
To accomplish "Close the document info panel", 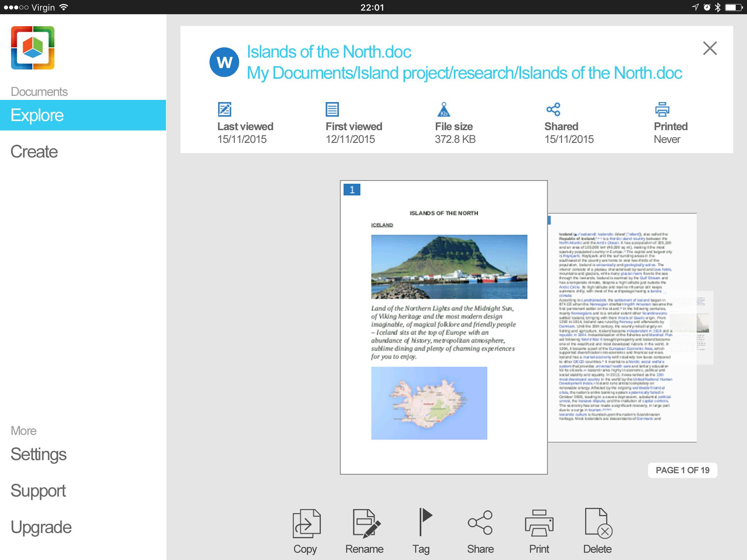I will pyautogui.click(x=709, y=48).
